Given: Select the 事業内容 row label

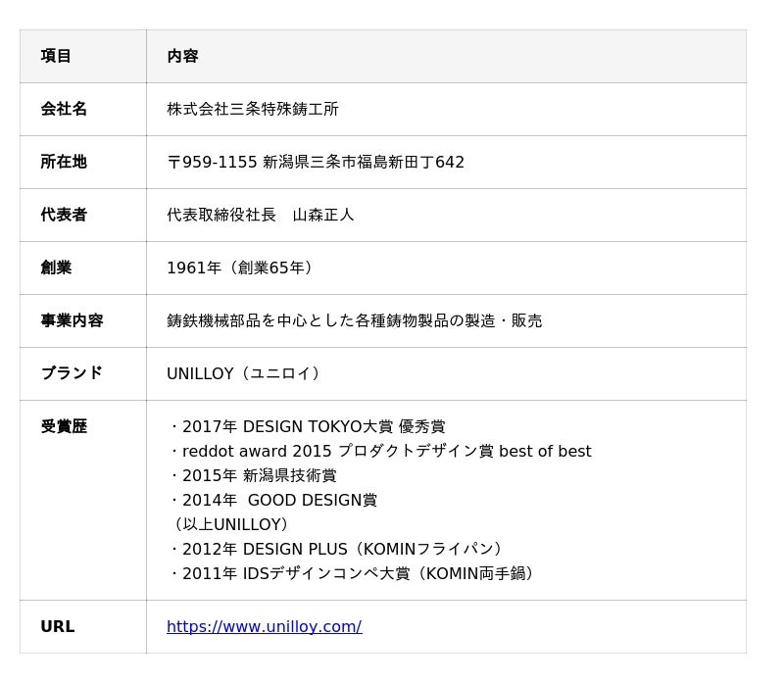Looking at the screenshot, I should 72,320.
